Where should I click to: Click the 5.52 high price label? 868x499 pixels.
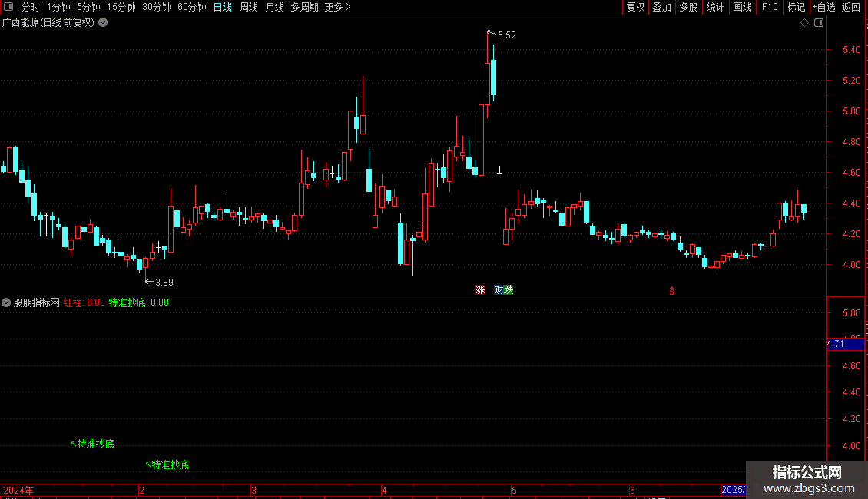(506, 35)
